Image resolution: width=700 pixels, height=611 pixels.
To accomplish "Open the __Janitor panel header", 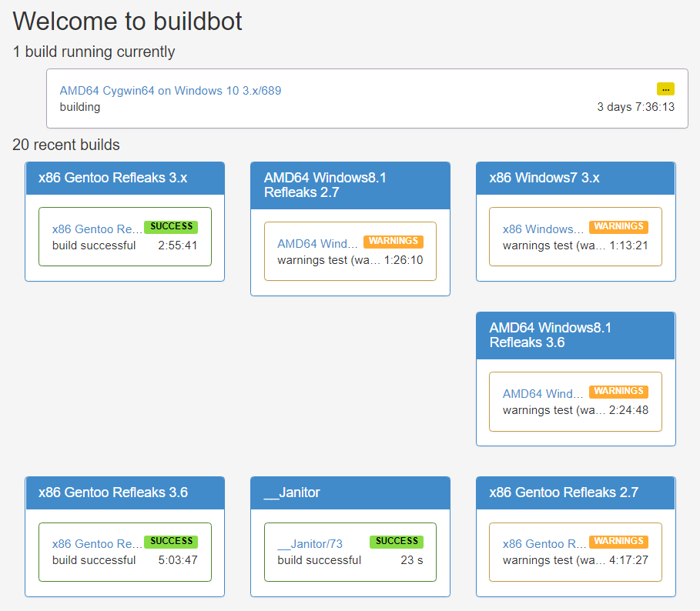I will (x=350, y=492).
